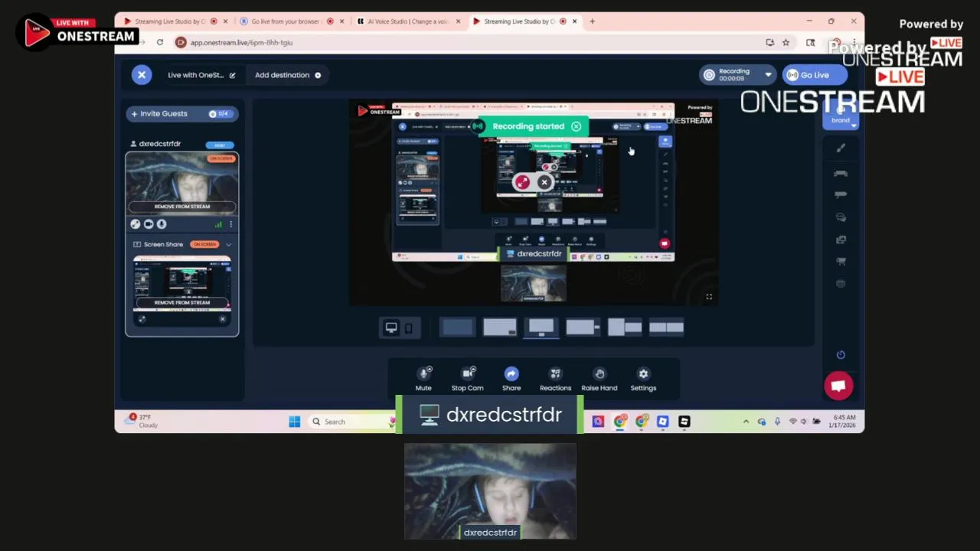Remove Screen Share from stream
Image resolution: width=980 pixels, height=551 pixels.
(182, 302)
